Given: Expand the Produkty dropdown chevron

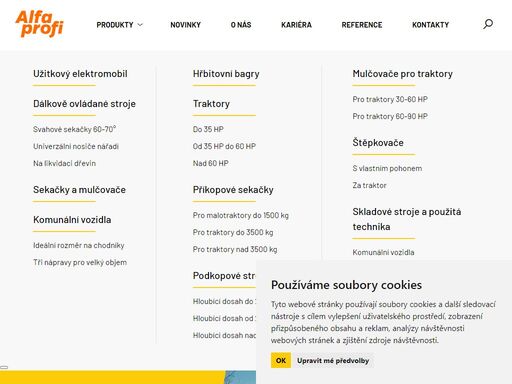Looking at the screenshot, I should pos(140,25).
